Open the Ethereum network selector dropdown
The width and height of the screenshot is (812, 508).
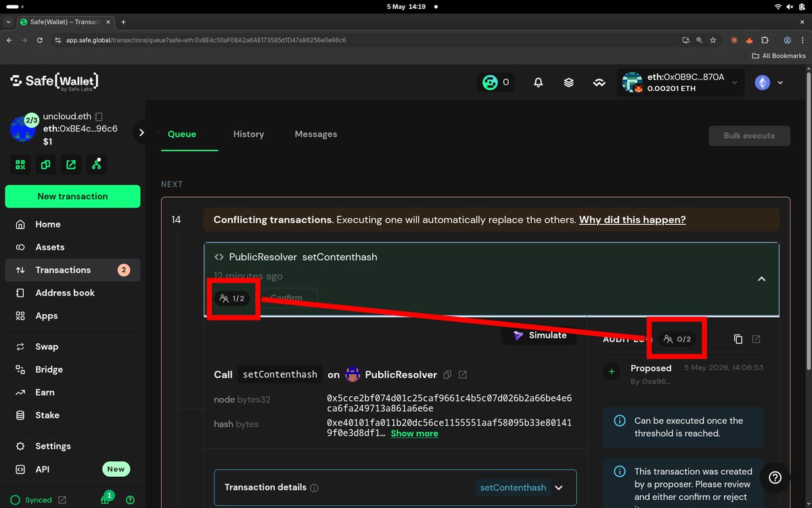tap(769, 83)
